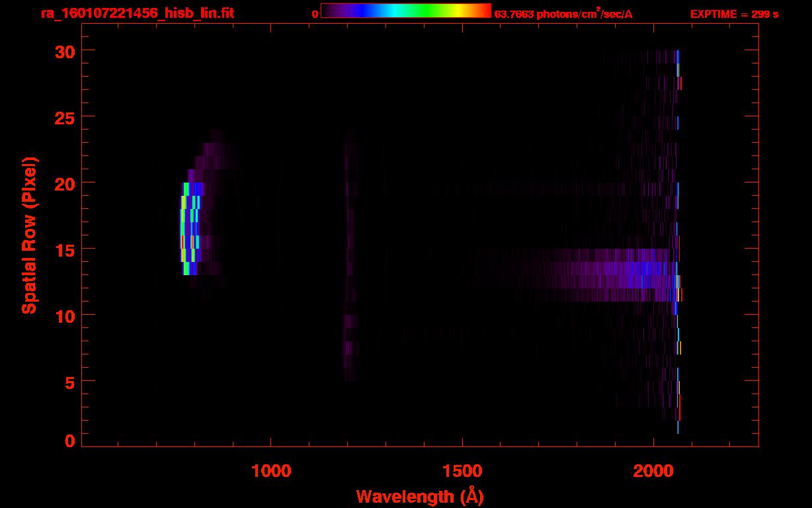Click the rainbow color scale bar
Viewport: 812px width, 508px height.
(406, 11)
